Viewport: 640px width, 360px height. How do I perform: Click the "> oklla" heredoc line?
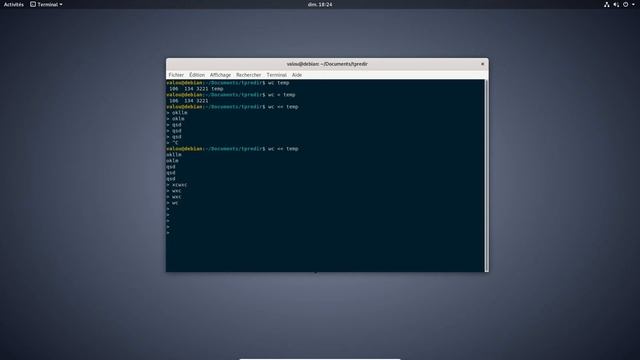pyautogui.click(x=177, y=113)
